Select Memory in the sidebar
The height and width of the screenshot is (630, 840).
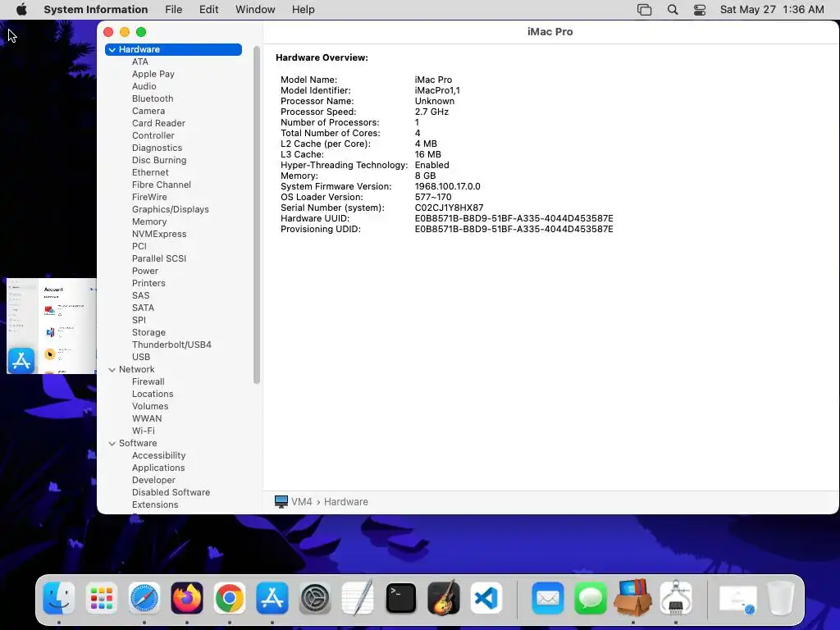[x=149, y=221]
